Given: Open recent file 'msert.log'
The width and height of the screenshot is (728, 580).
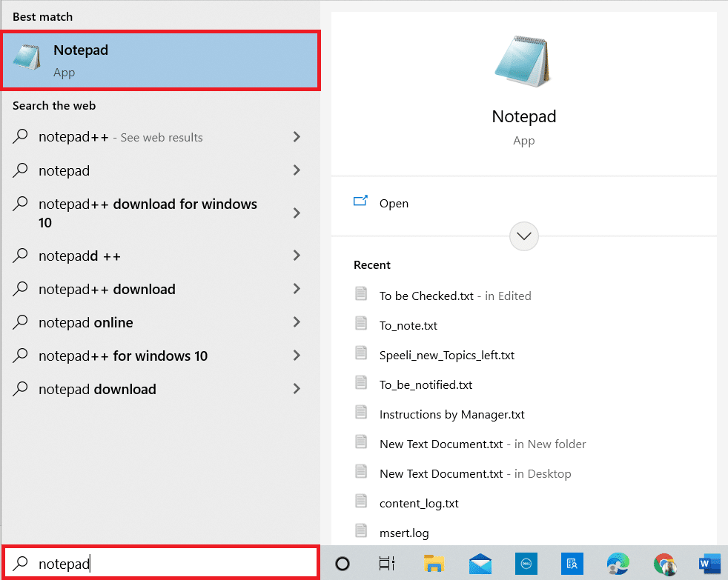Looking at the screenshot, I should [404, 533].
